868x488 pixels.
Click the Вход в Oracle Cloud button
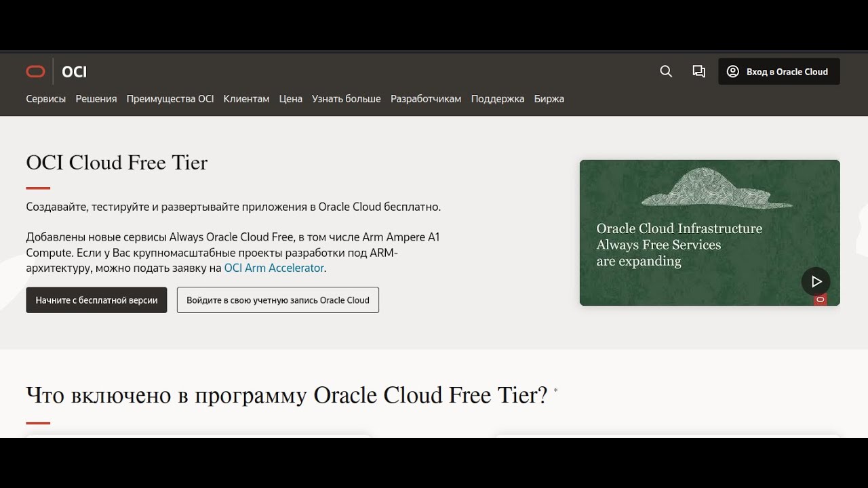(x=779, y=71)
